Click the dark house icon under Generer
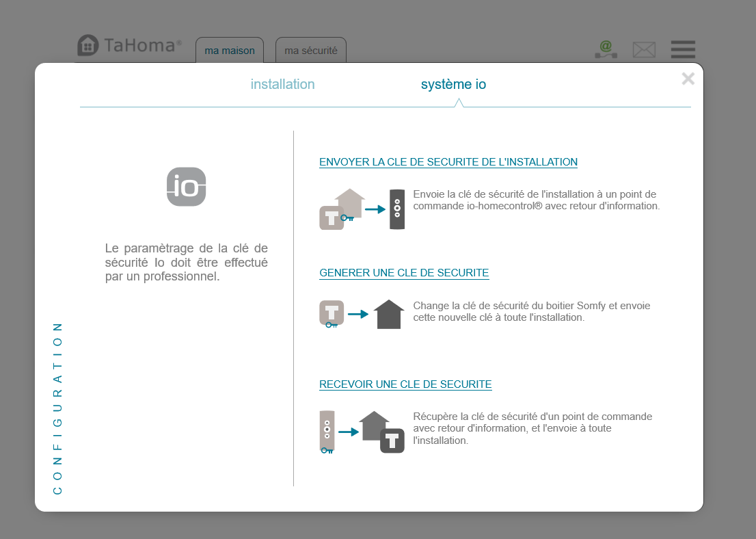 [389, 315]
